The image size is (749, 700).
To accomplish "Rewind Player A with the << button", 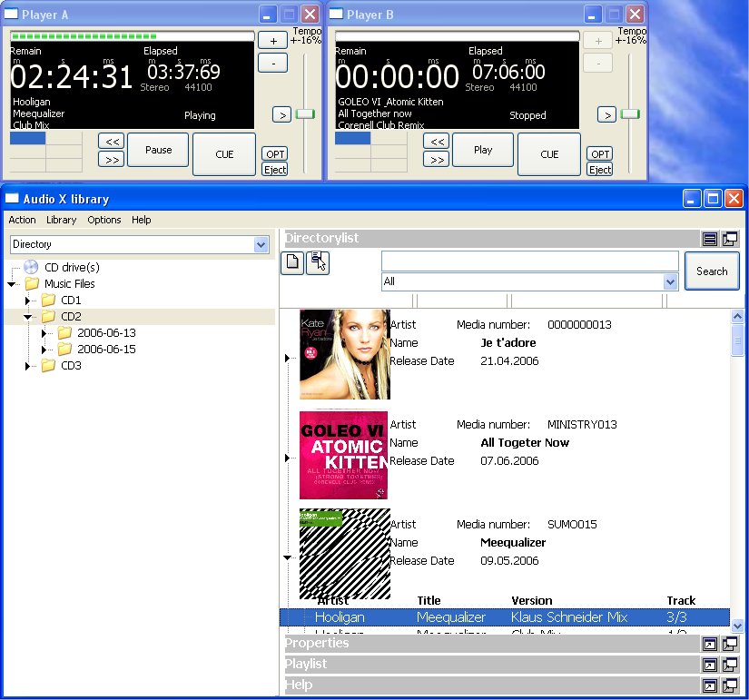I will pyautogui.click(x=112, y=142).
